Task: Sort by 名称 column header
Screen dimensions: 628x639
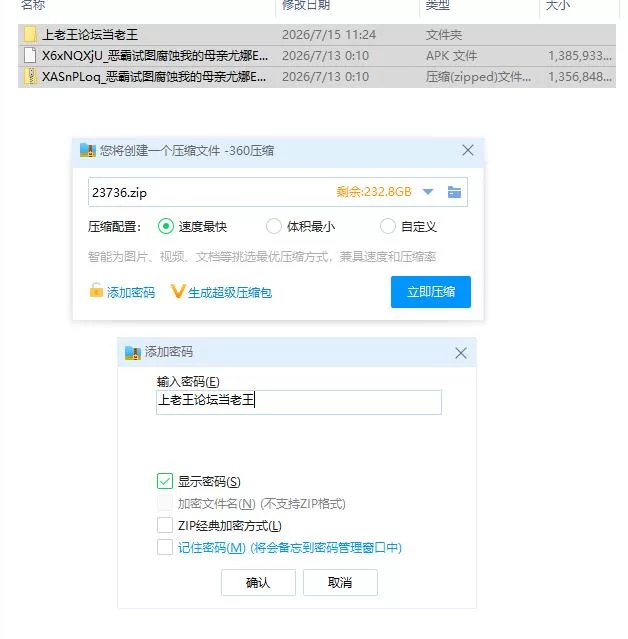Action: (33, 5)
